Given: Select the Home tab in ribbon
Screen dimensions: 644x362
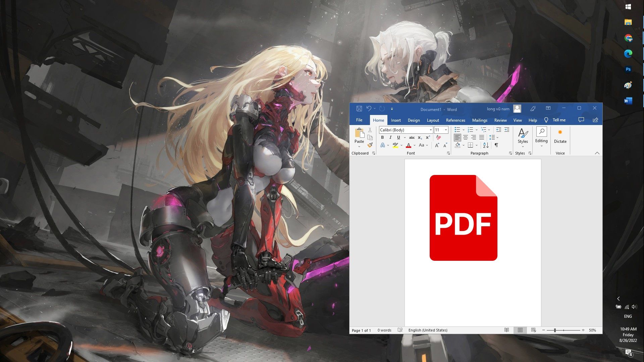Looking at the screenshot, I should point(378,120).
